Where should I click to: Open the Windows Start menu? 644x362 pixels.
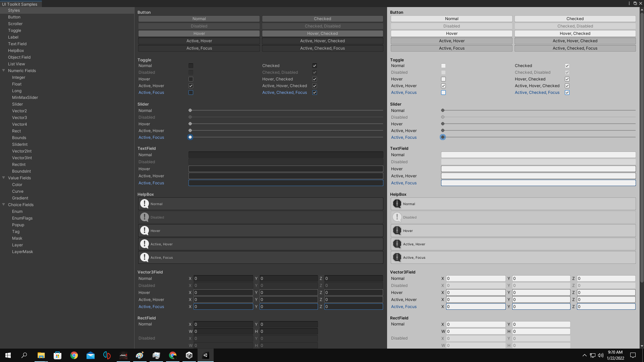(7, 355)
